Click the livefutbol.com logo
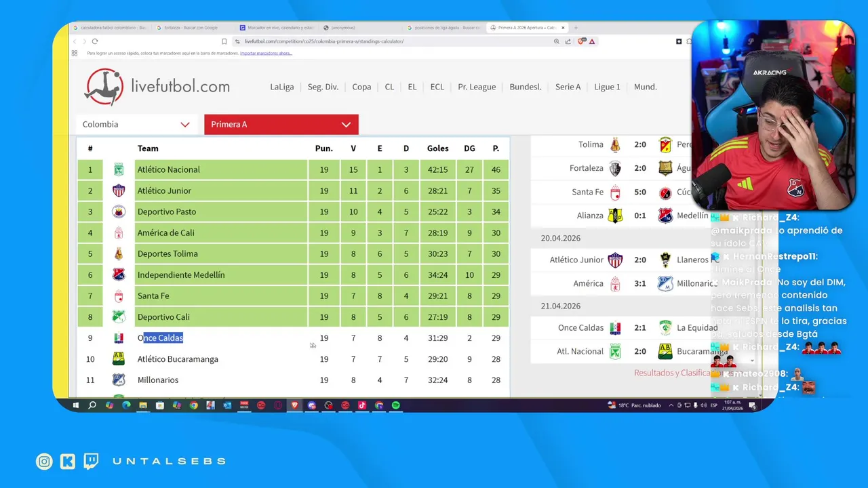 pyautogui.click(x=157, y=87)
